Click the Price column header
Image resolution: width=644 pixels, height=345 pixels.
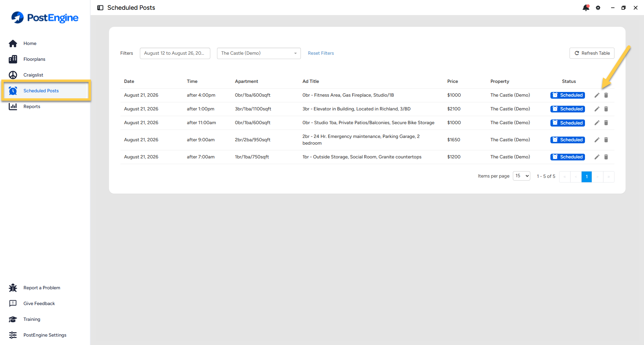click(452, 81)
